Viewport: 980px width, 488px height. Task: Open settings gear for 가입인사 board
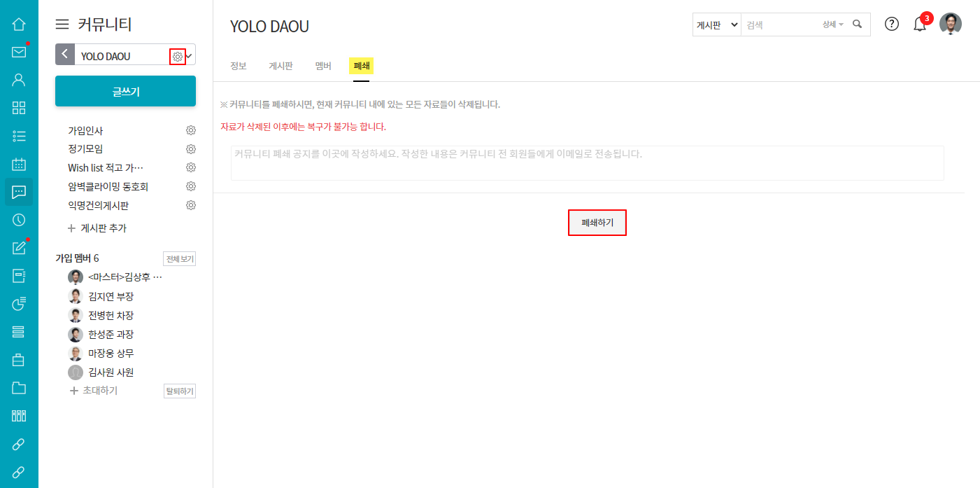[191, 130]
